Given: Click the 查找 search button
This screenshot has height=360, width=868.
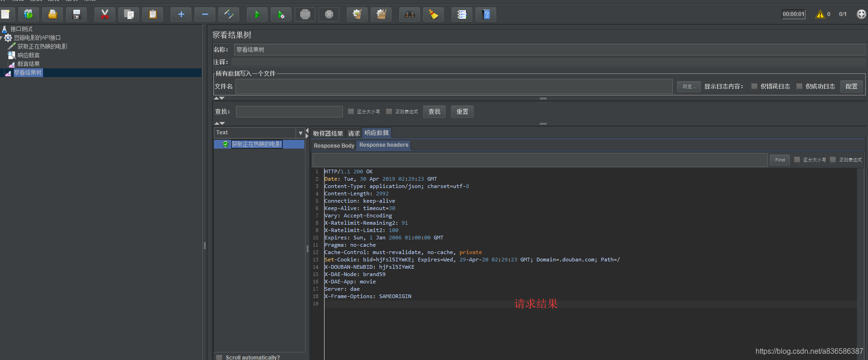Looking at the screenshot, I should coord(434,111).
